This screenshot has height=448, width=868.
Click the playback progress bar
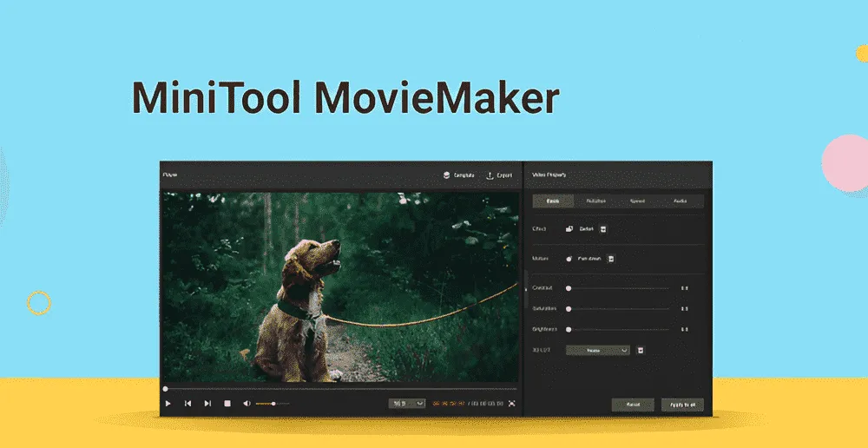[x=340, y=389]
